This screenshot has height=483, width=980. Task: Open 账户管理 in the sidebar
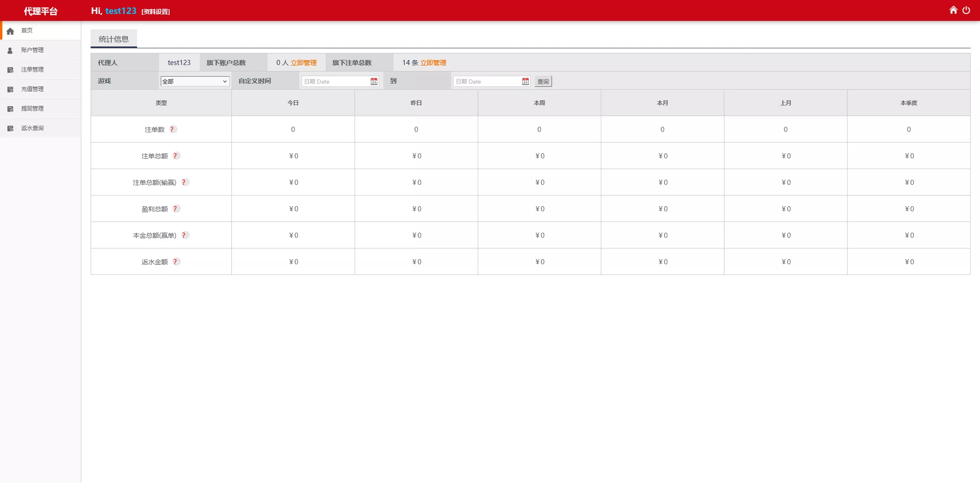coord(32,50)
